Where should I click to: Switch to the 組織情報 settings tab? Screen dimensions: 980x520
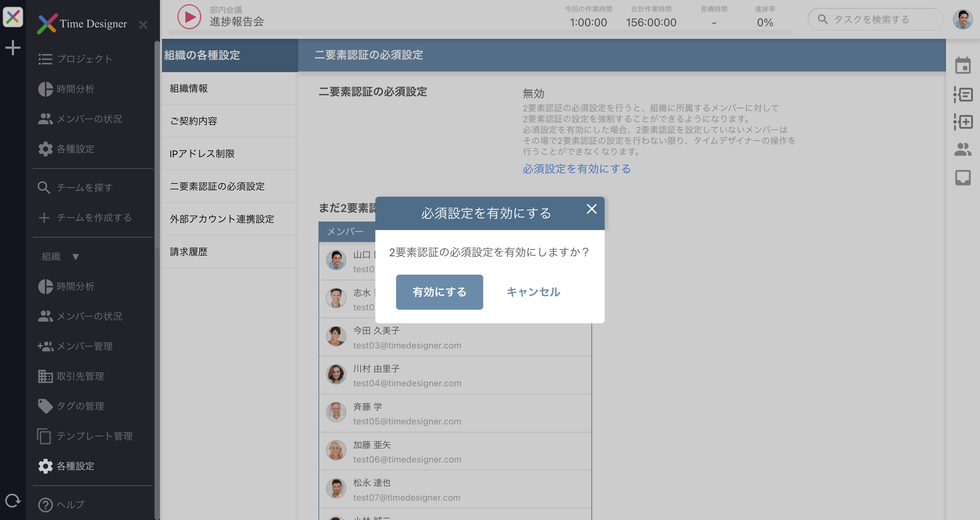[x=189, y=88]
